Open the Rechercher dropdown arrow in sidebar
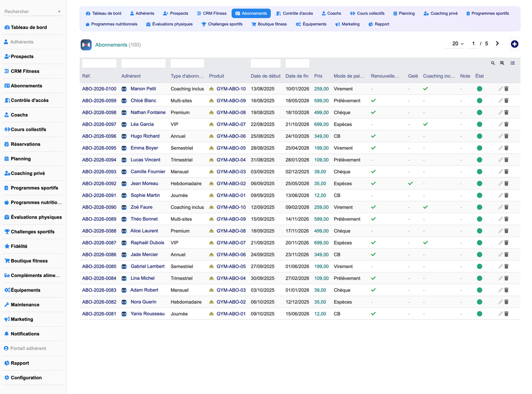 pyautogui.click(x=59, y=12)
